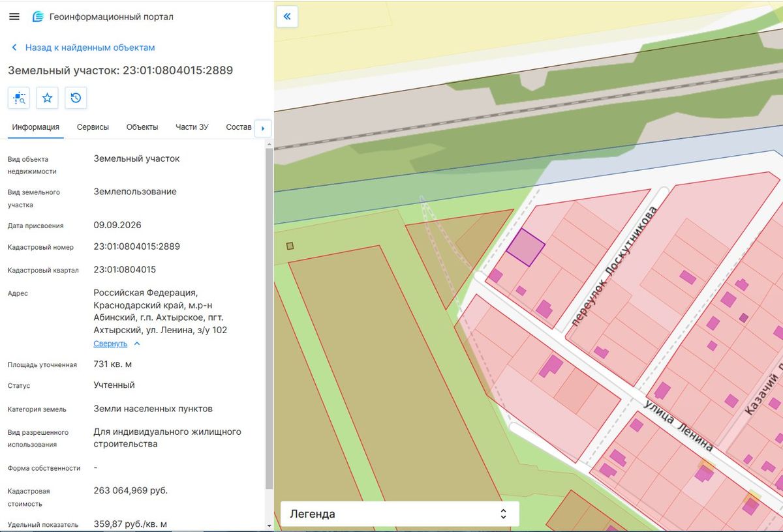The width and height of the screenshot is (783, 532).
Task: Click the Свернуть link
Action: pyautogui.click(x=110, y=344)
